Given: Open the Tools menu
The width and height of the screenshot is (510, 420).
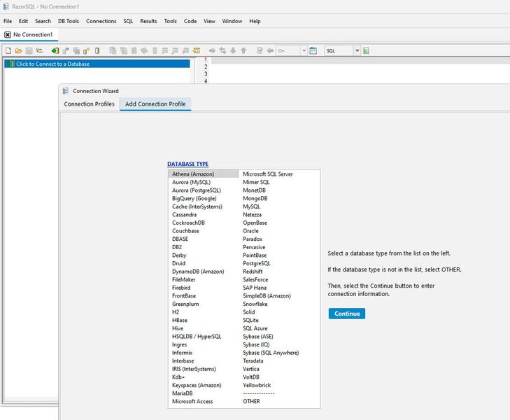Looking at the screenshot, I should (171, 21).
